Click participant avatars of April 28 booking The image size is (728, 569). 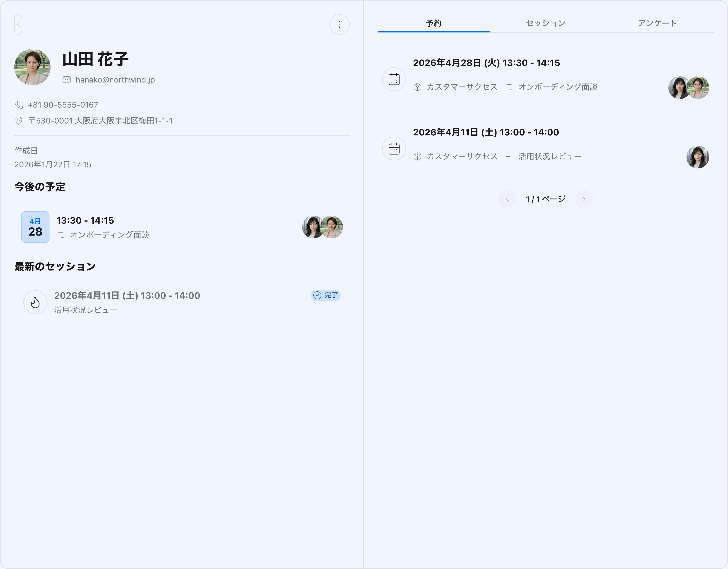coord(689,88)
